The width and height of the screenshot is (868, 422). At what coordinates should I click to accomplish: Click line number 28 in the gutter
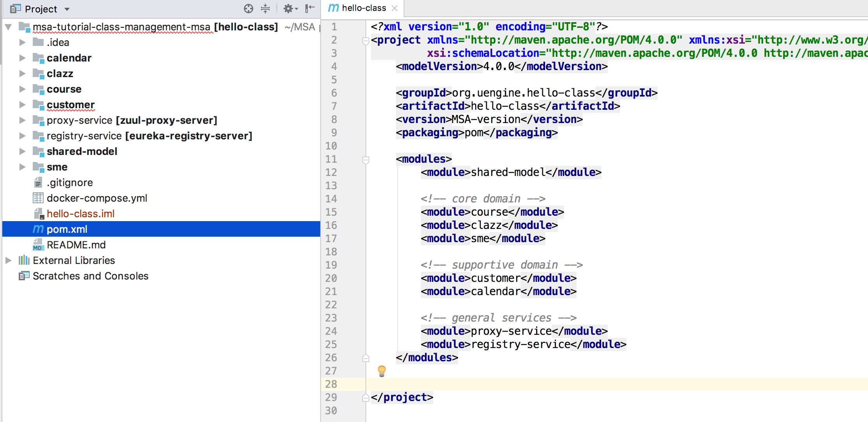(331, 384)
